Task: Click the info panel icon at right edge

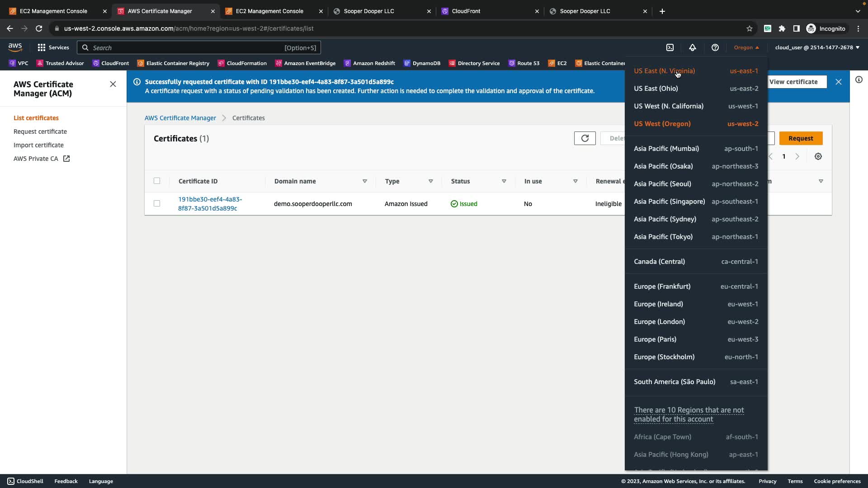Action: click(859, 80)
